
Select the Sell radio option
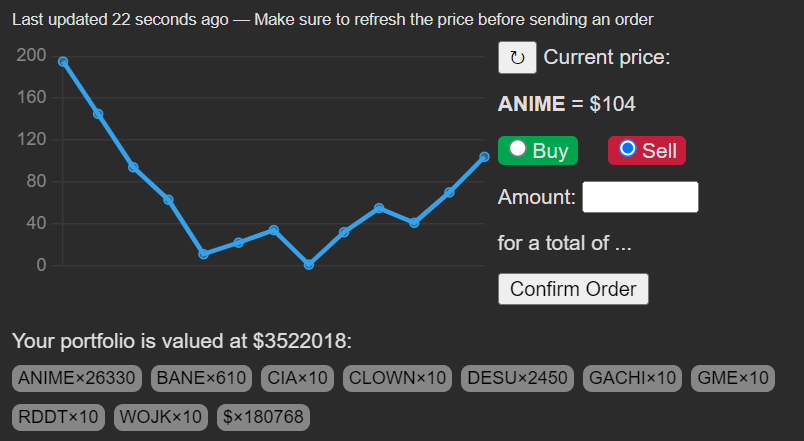(628, 148)
